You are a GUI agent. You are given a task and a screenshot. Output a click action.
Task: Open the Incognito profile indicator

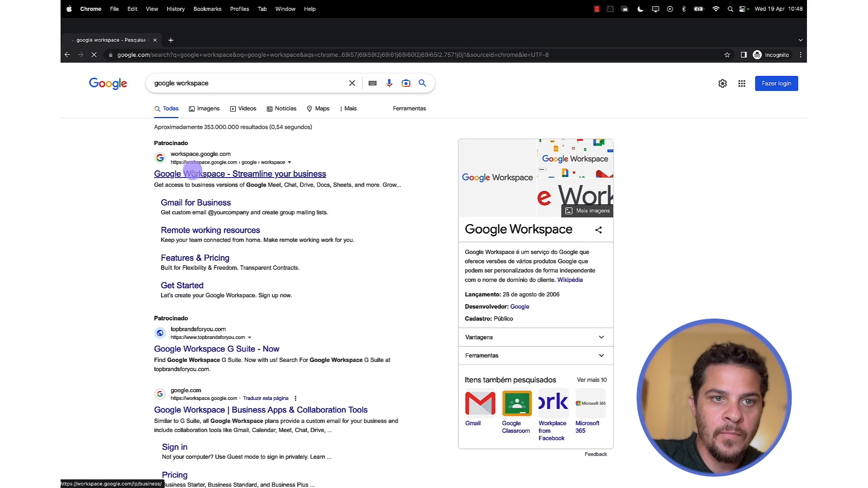click(x=771, y=55)
